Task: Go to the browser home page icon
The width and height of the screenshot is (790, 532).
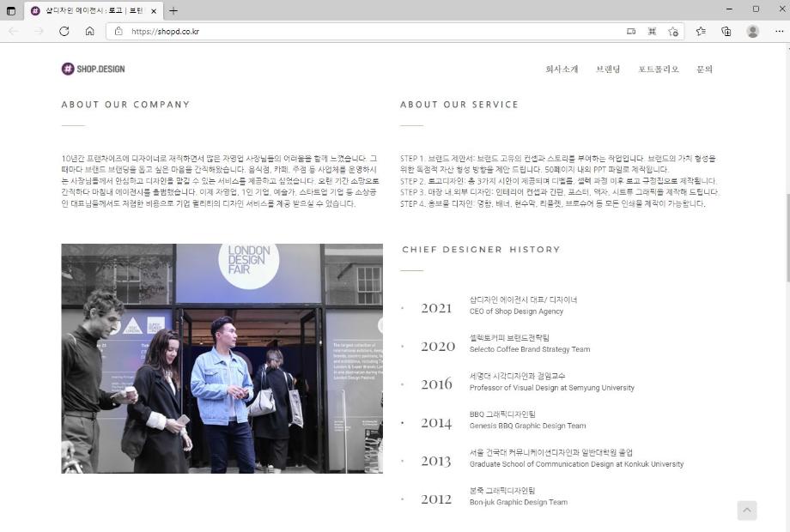Action: click(x=89, y=31)
